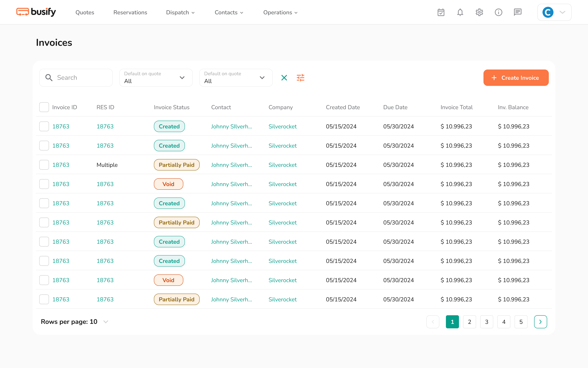Check the fifth row's checkbox
The height and width of the screenshot is (368, 588).
pyautogui.click(x=44, y=203)
